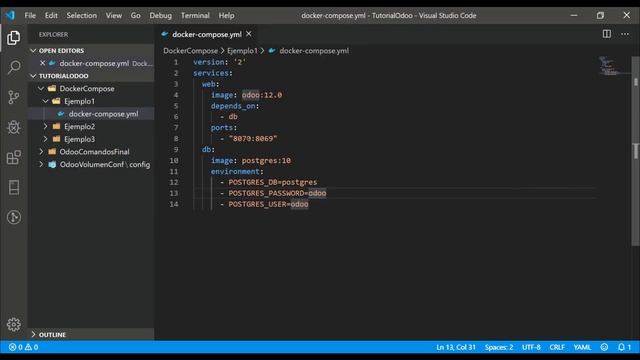Open the View menu

(114, 16)
